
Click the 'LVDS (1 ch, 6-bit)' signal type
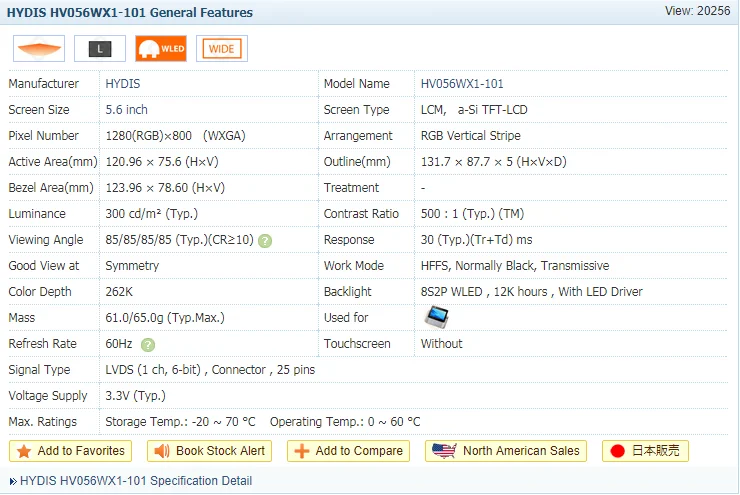[x=153, y=369]
